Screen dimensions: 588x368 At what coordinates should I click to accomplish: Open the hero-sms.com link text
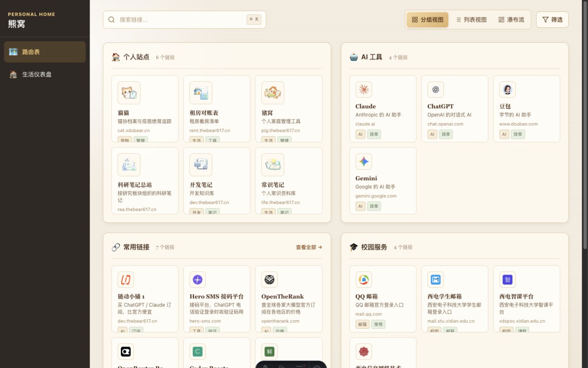pyautogui.click(x=205, y=321)
